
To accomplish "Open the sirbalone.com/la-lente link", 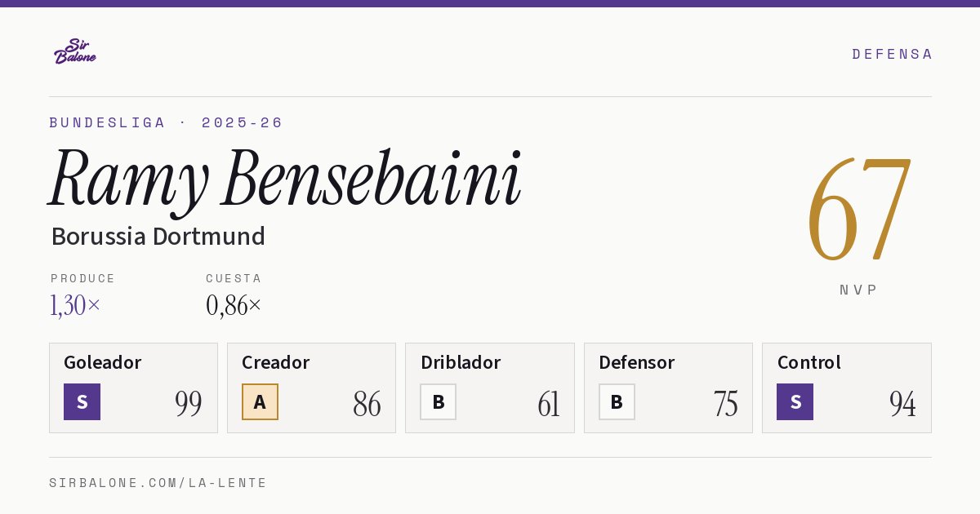I will click(x=158, y=483).
